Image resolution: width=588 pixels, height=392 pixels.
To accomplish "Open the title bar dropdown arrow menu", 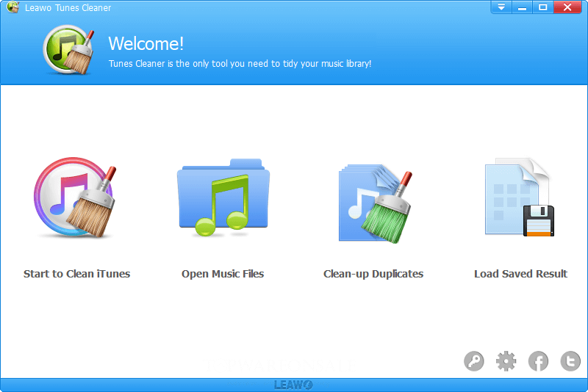I will pyautogui.click(x=501, y=7).
